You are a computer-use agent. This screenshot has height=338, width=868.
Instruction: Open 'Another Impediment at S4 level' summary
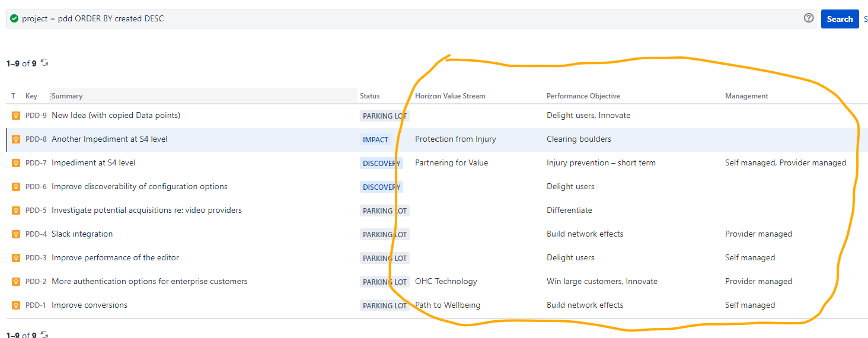click(110, 139)
